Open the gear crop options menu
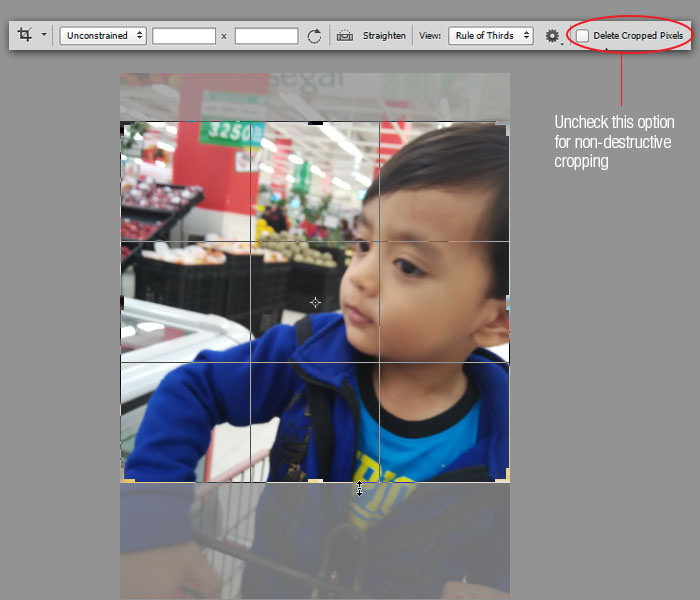700x600 pixels. [552, 36]
